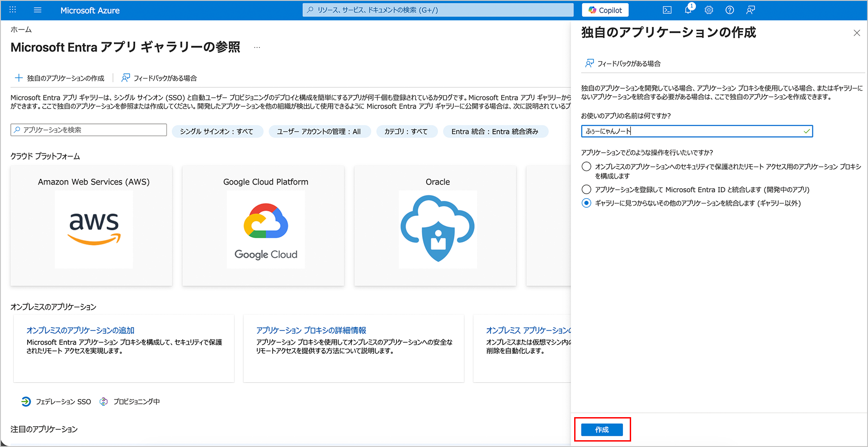Launch Cloud Shell from the top bar

[x=667, y=10]
